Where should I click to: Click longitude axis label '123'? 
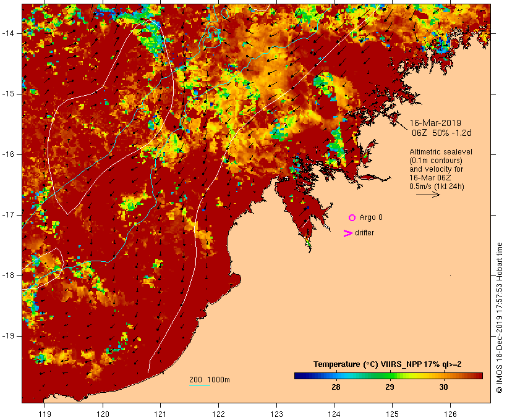(276, 414)
